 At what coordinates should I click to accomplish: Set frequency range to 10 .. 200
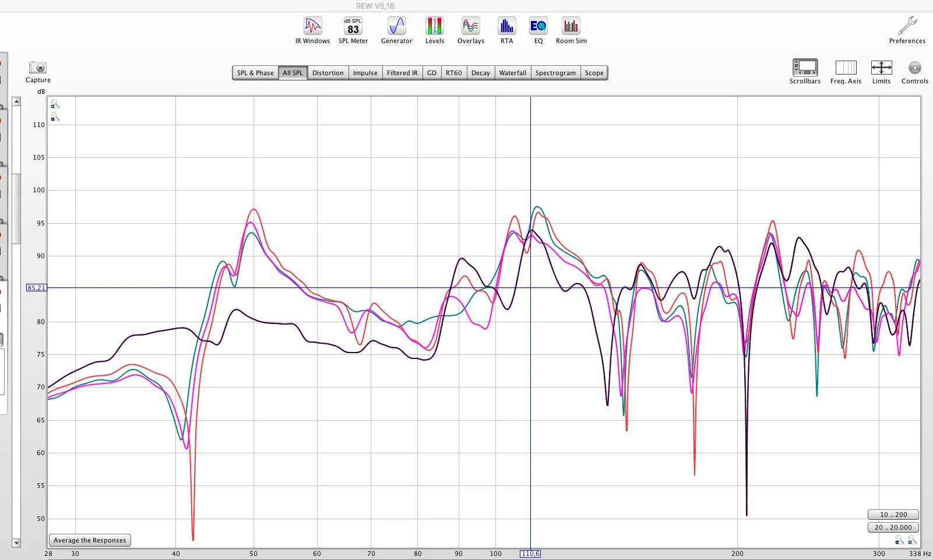click(893, 515)
